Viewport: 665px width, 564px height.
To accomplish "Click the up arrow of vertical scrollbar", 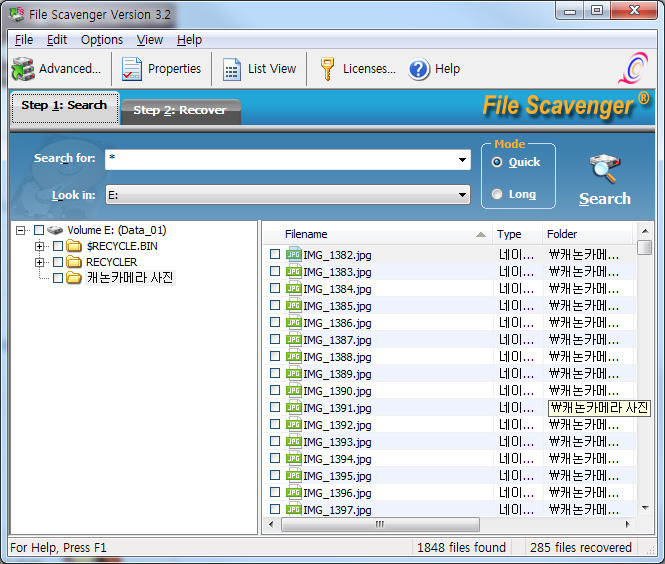I will tap(645, 231).
